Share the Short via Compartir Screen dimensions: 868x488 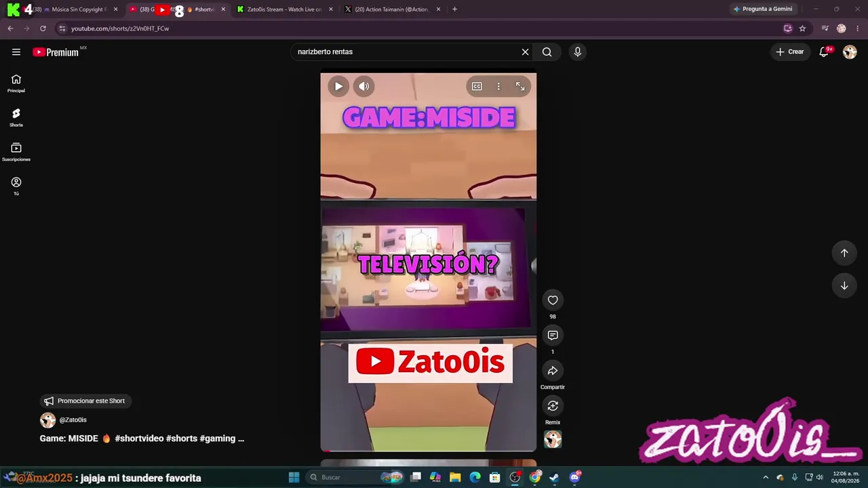point(553,371)
